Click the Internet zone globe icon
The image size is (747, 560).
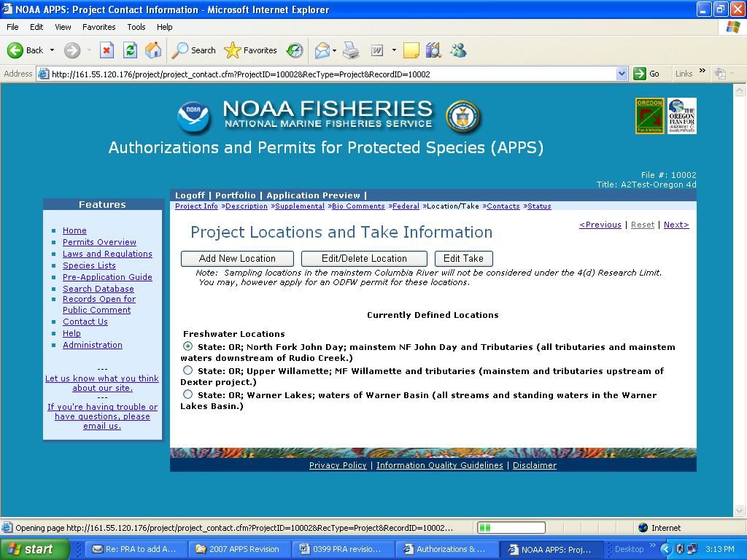coord(643,528)
